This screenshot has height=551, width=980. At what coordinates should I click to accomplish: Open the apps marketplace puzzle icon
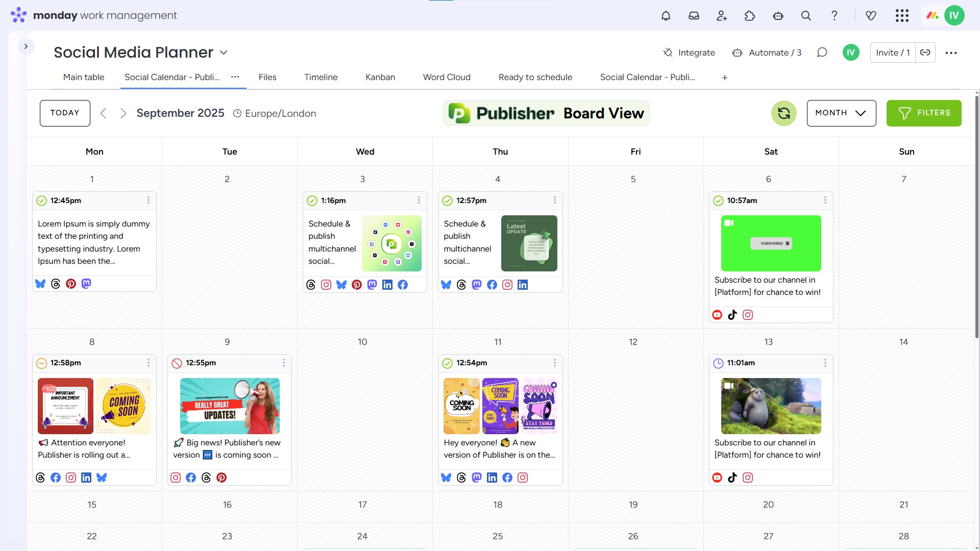pos(750,16)
